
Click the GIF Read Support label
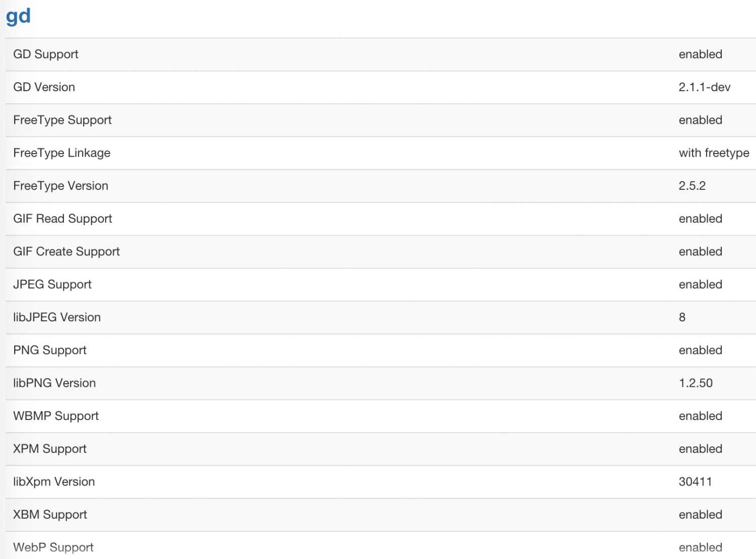62,219
